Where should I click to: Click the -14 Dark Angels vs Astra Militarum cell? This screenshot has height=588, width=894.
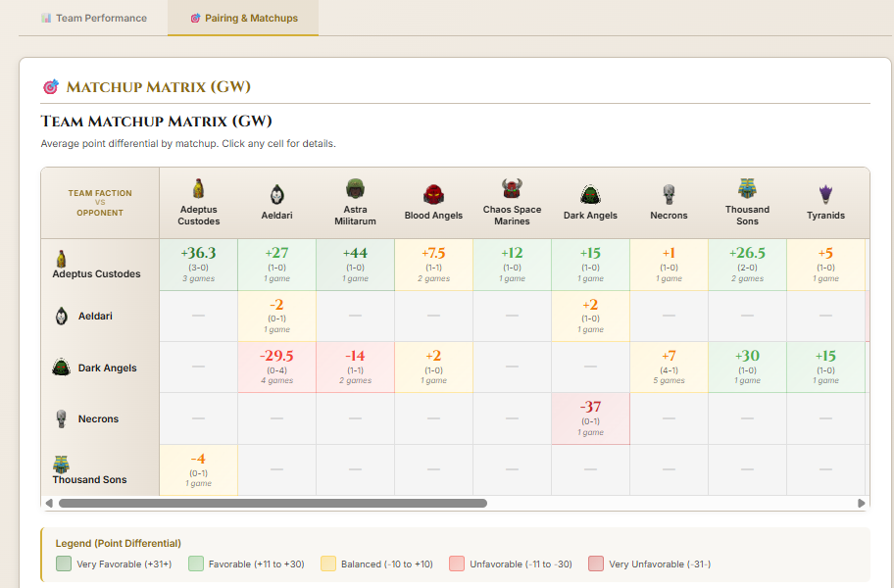pyautogui.click(x=355, y=367)
